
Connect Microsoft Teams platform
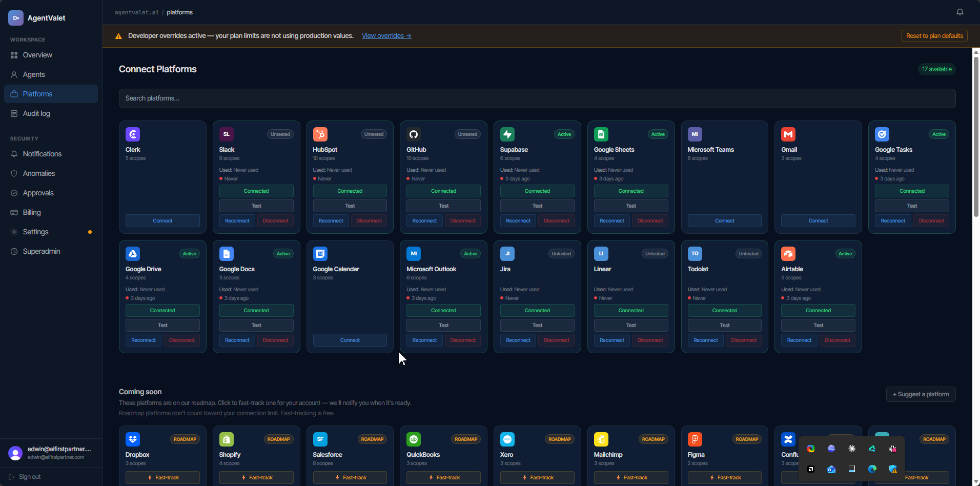click(725, 221)
